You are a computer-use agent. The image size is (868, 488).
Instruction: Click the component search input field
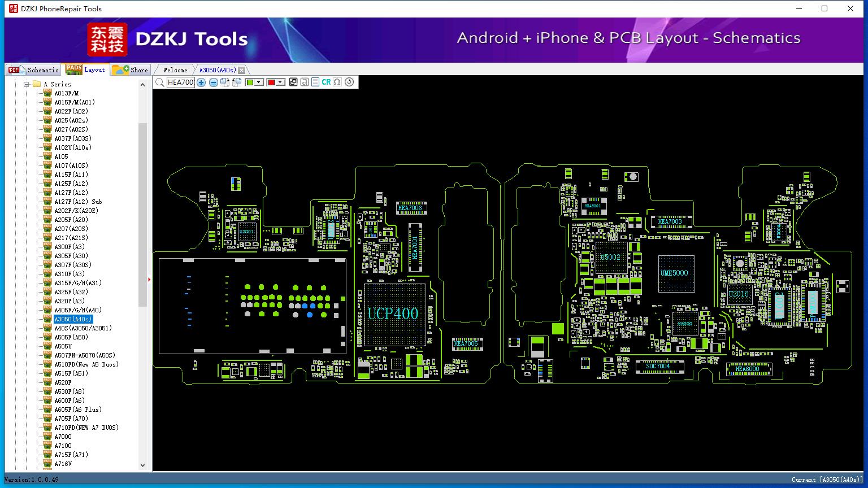181,82
